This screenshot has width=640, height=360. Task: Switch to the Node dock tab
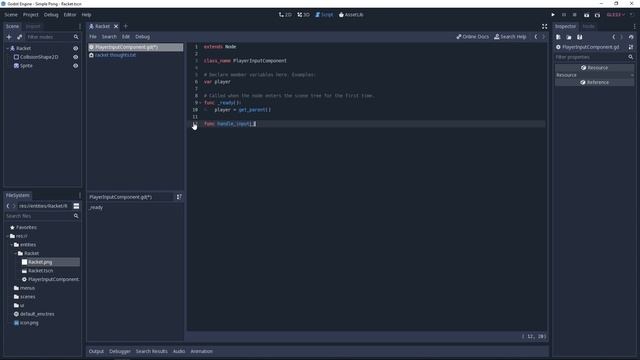(588, 27)
